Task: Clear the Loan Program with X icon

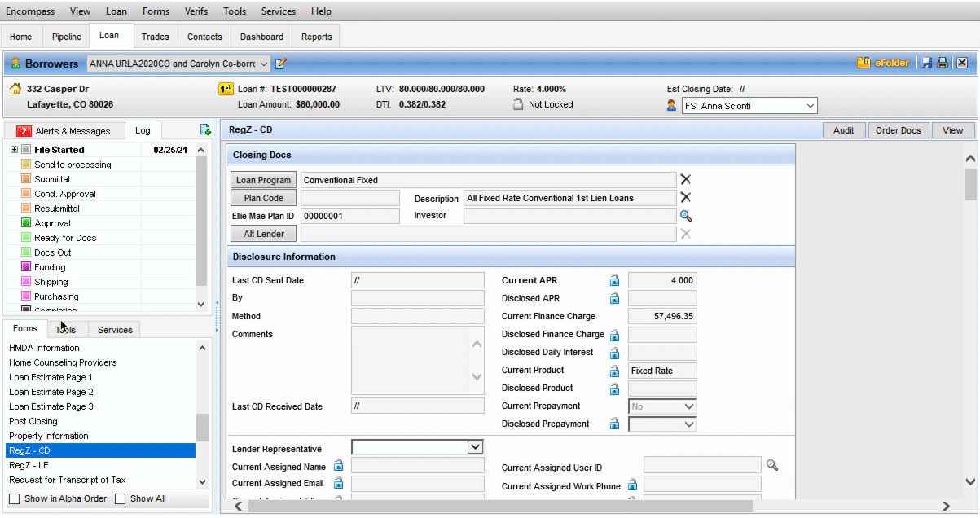Action: [686, 180]
